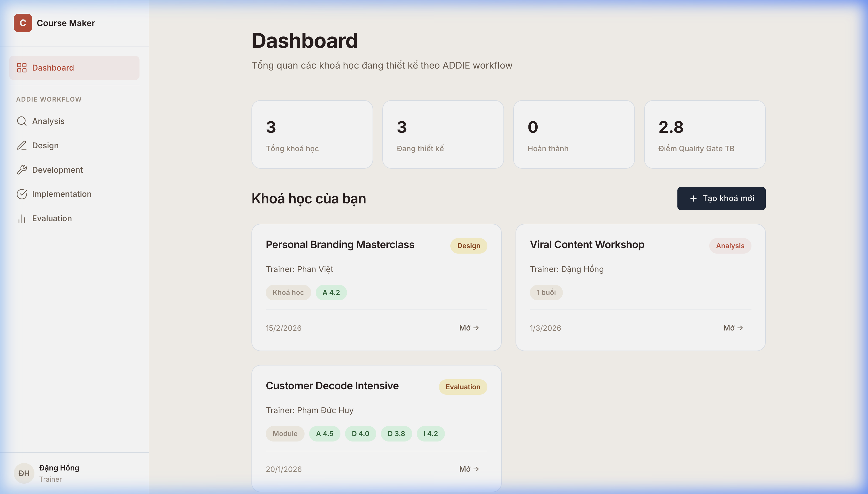This screenshot has width=868, height=494.
Task: Click the Personal Branding Masterclass title
Action: pyautogui.click(x=340, y=245)
